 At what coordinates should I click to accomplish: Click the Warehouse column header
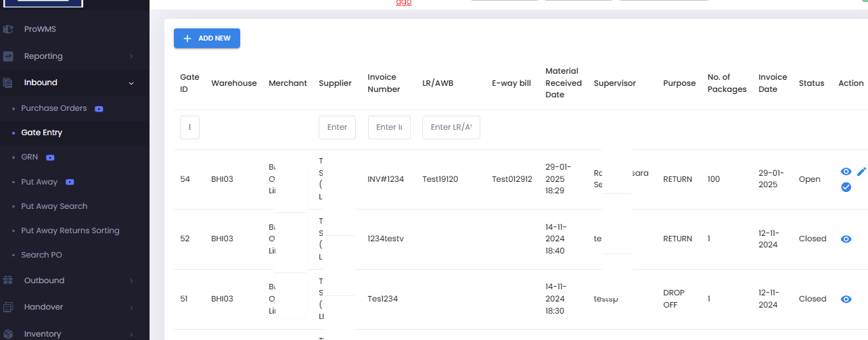click(234, 83)
